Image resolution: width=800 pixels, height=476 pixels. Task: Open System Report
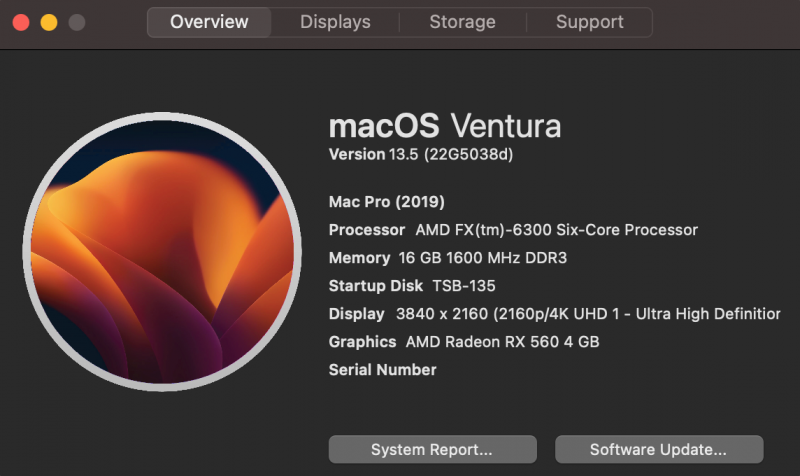tap(432, 449)
